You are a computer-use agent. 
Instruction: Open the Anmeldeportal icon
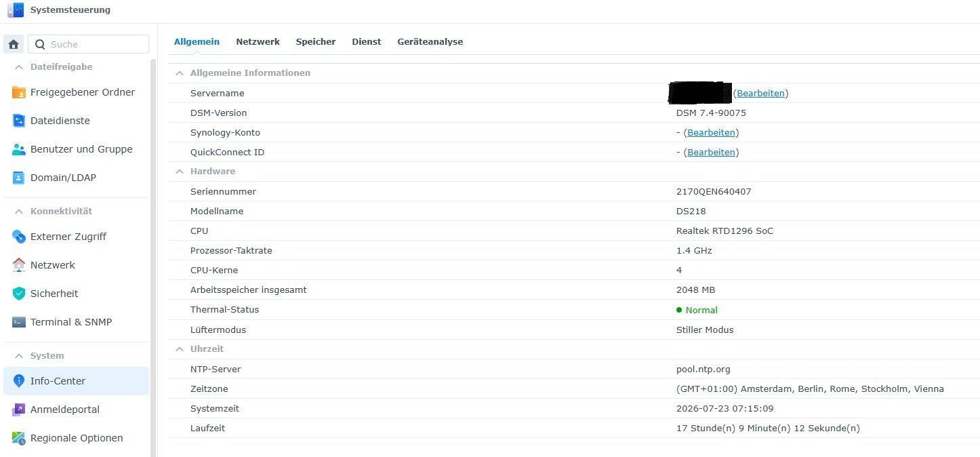(x=19, y=410)
